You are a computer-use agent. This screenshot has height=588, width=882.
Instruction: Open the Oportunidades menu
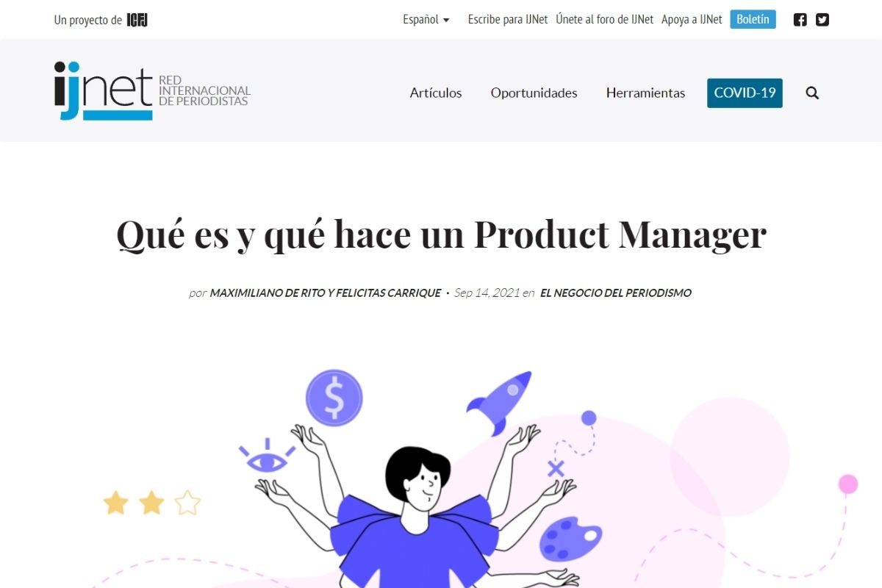tap(534, 93)
